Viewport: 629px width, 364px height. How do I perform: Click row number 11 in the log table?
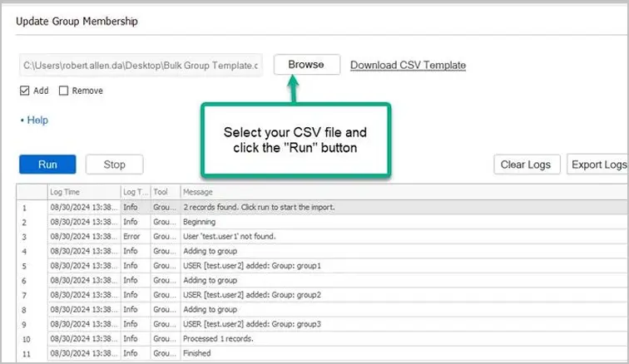pyautogui.click(x=32, y=354)
